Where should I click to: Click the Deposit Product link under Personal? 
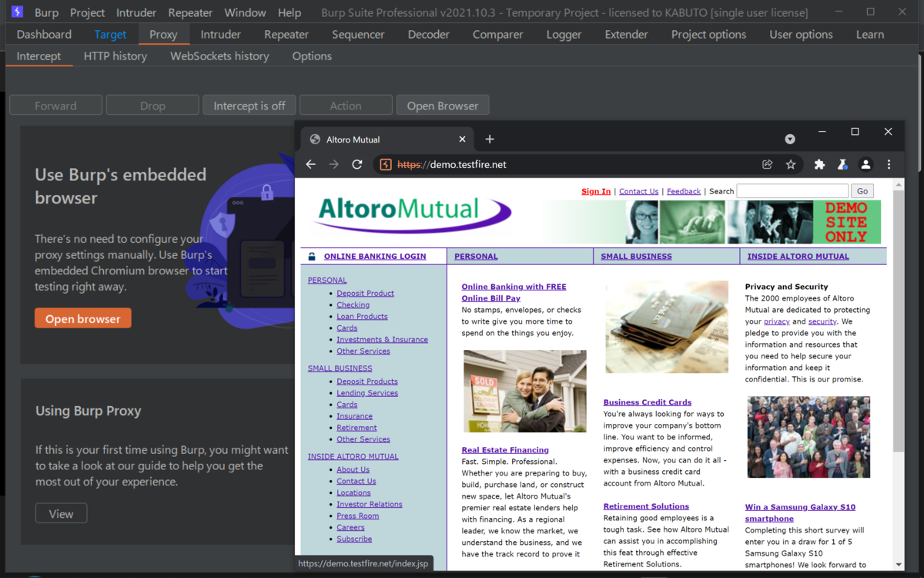click(x=365, y=294)
